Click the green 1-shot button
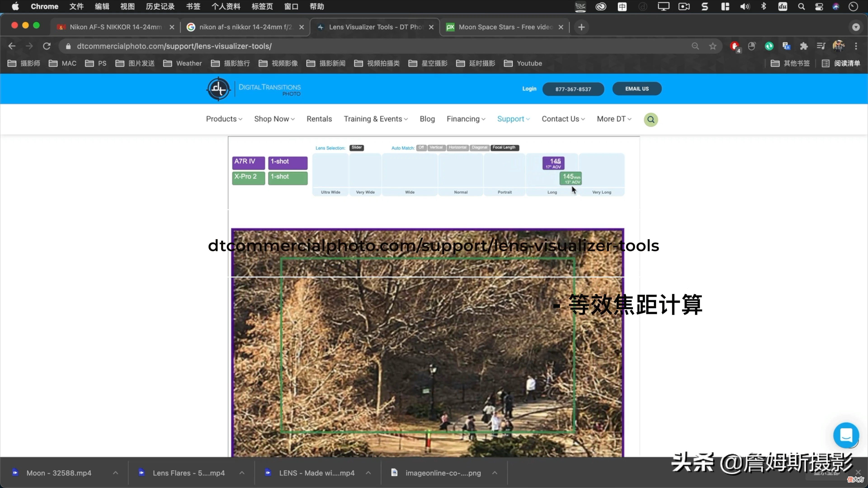 [288, 178]
